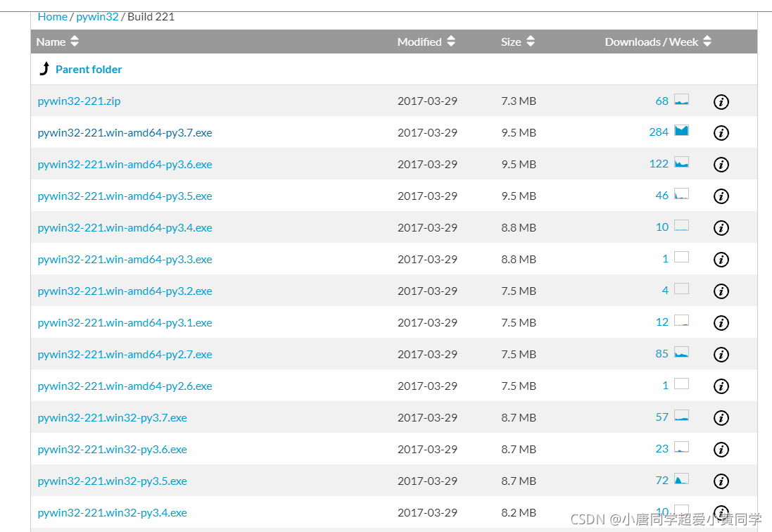This screenshot has width=772, height=532.
Task: Sort files by Size column arrows
Action: tap(530, 42)
